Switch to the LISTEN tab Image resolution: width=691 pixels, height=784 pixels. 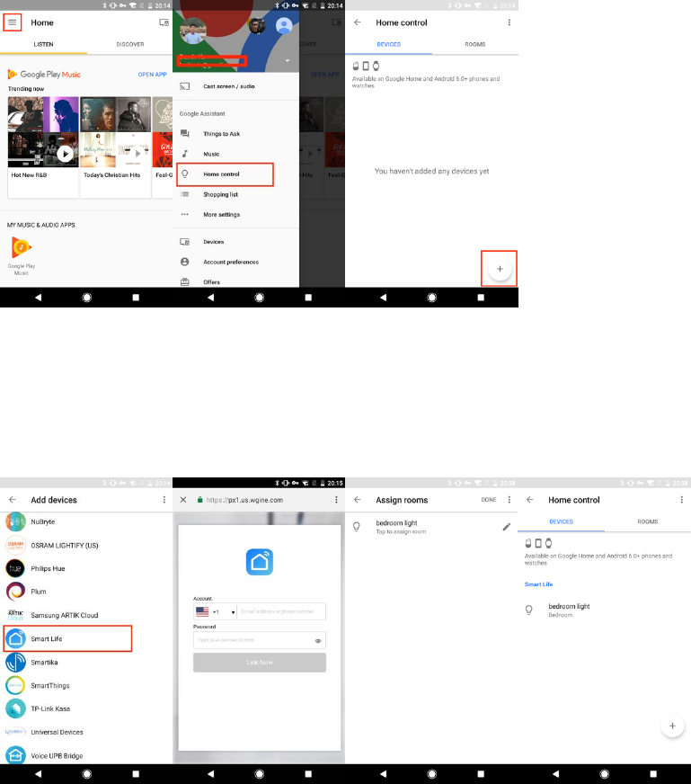pos(43,44)
